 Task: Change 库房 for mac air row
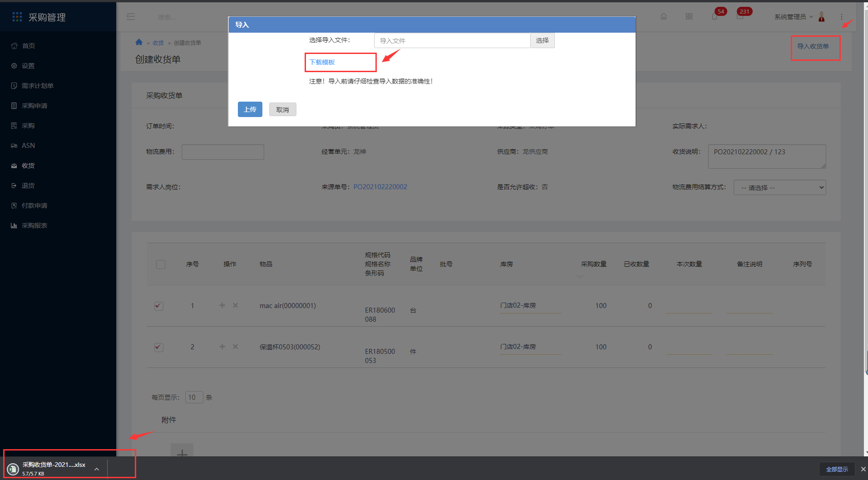coord(530,306)
